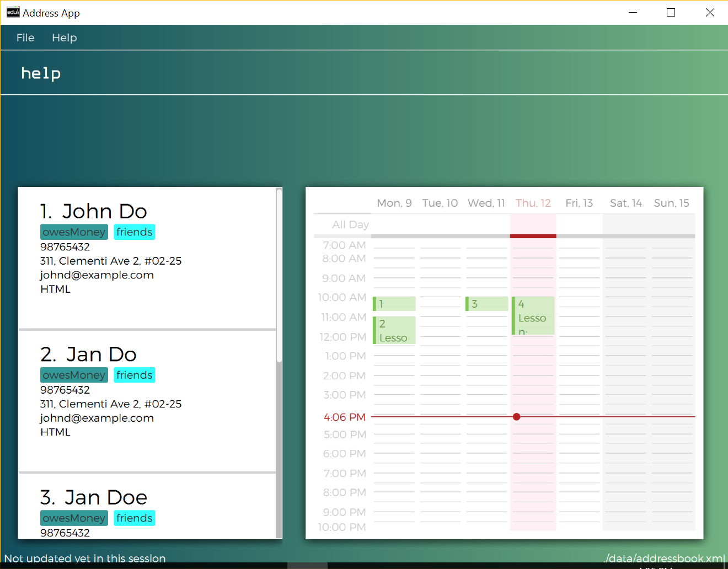Click friends tag on Jan Doe

pos(135,518)
